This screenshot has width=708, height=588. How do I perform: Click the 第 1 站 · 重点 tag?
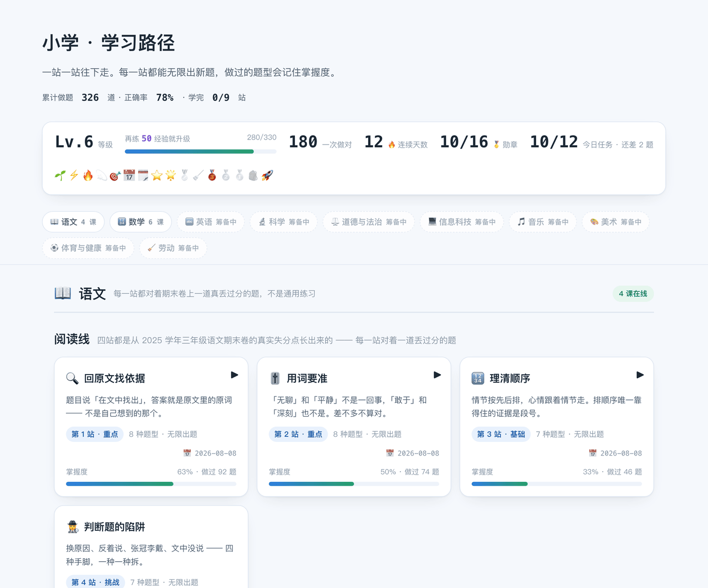[95, 434]
